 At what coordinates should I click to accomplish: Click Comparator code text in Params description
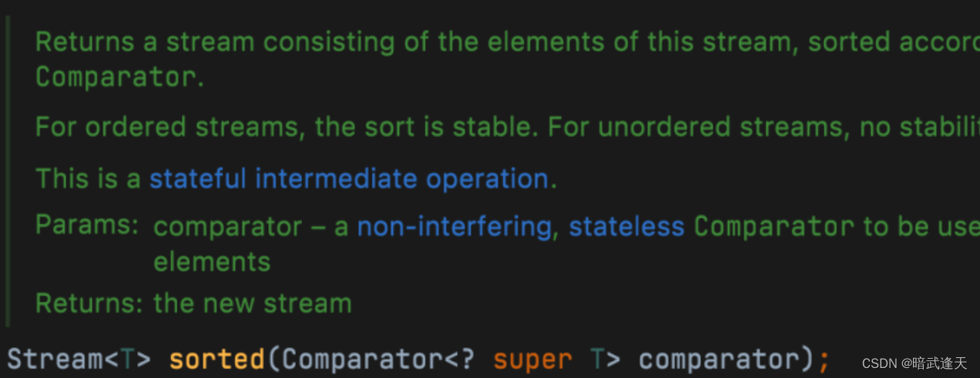click(x=774, y=226)
